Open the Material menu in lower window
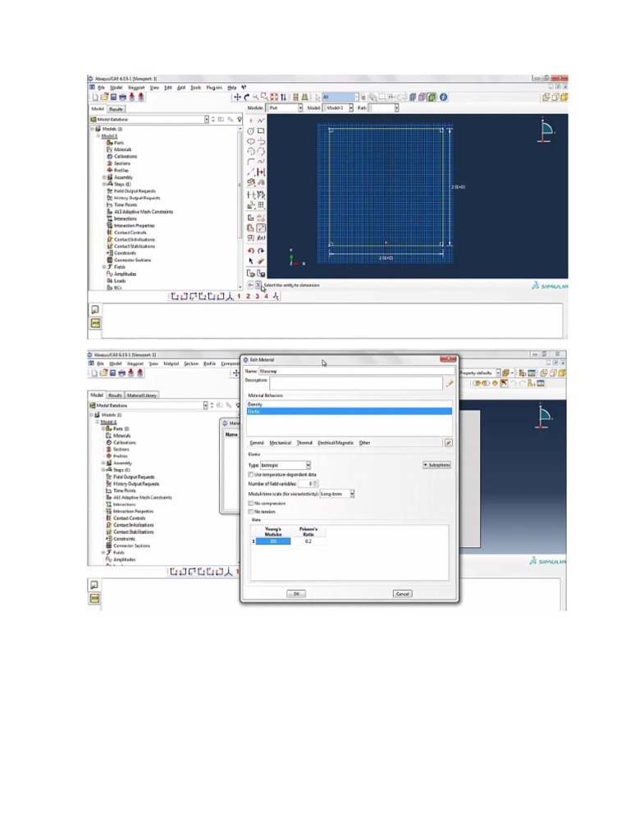 [171, 363]
